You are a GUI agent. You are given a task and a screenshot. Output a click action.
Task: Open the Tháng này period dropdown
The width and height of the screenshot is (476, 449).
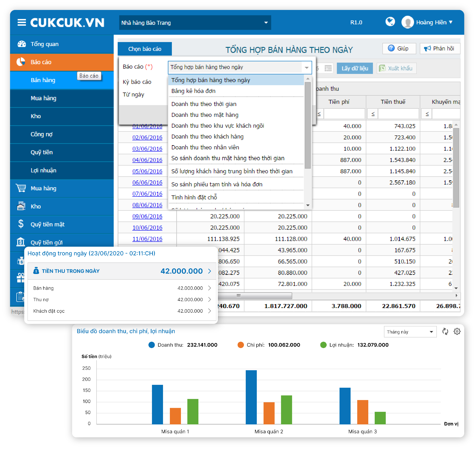[x=410, y=332]
